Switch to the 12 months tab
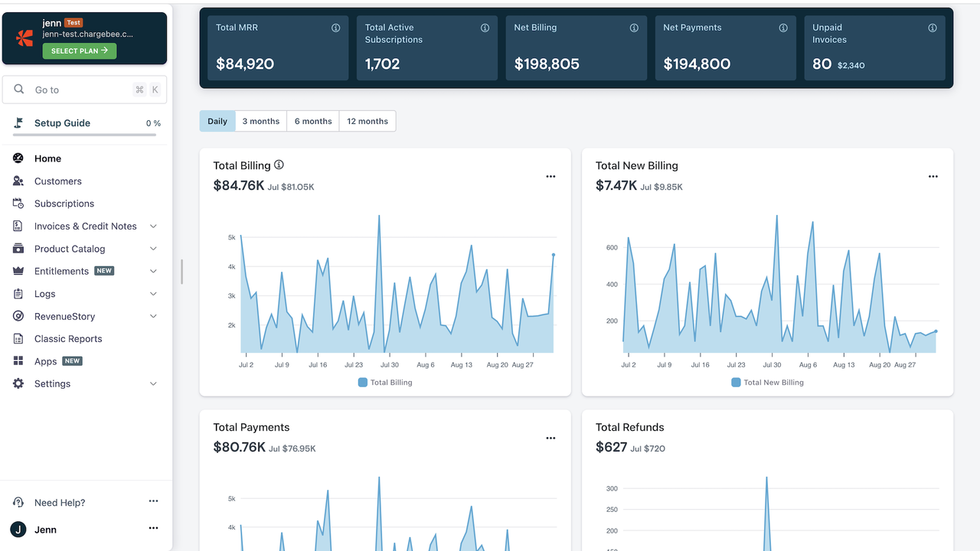The width and height of the screenshot is (980, 551). click(367, 121)
